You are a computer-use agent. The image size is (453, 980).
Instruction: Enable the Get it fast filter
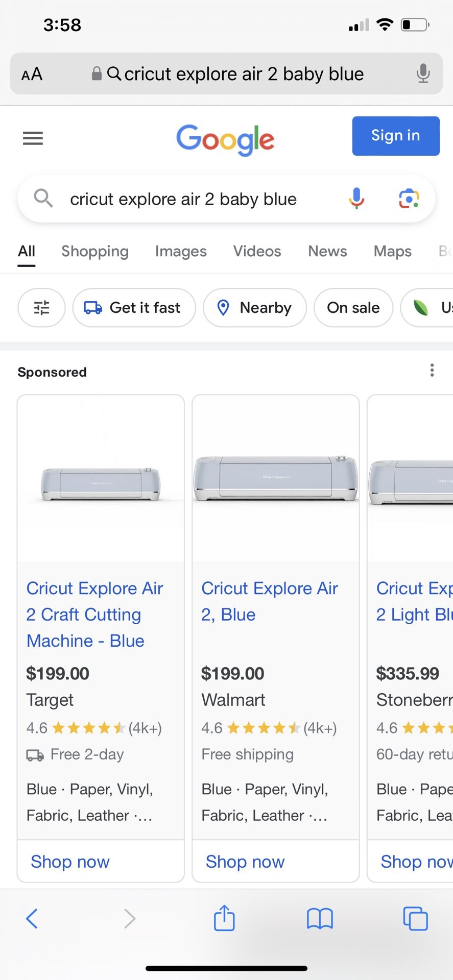point(134,308)
